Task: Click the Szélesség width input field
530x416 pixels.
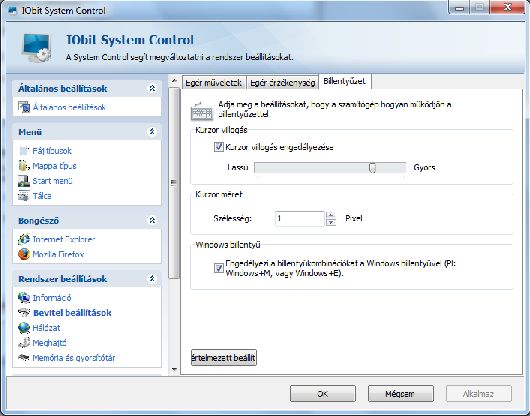Action: (300, 219)
